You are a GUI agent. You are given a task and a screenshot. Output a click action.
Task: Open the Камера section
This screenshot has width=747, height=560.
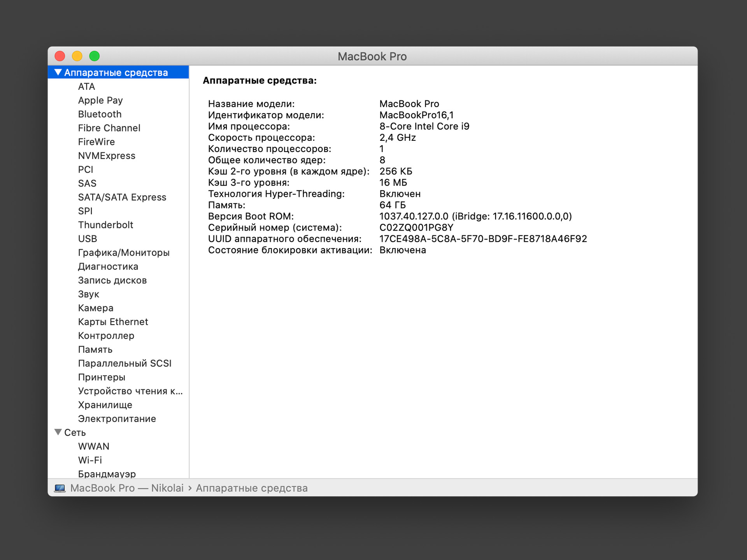point(96,308)
